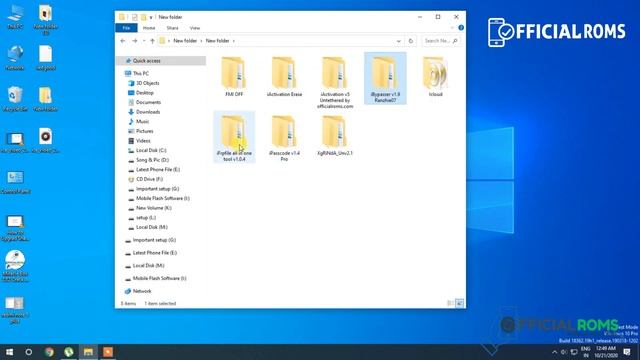The image size is (640, 360).
Task: Go forward in File Explorer
Action: coord(134,41)
